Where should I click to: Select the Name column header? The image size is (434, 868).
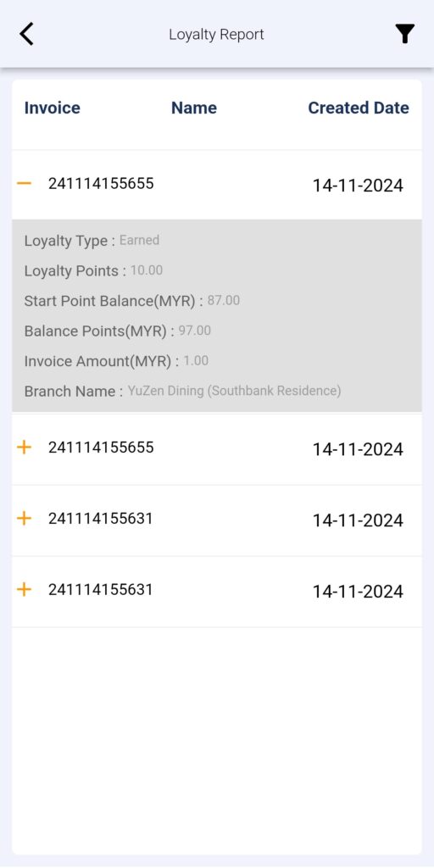click(x=194, y=108)
